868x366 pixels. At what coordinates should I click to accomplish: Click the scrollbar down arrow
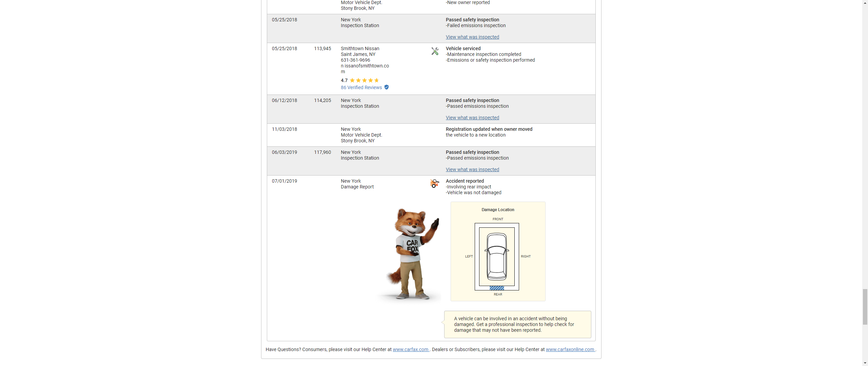865,363
